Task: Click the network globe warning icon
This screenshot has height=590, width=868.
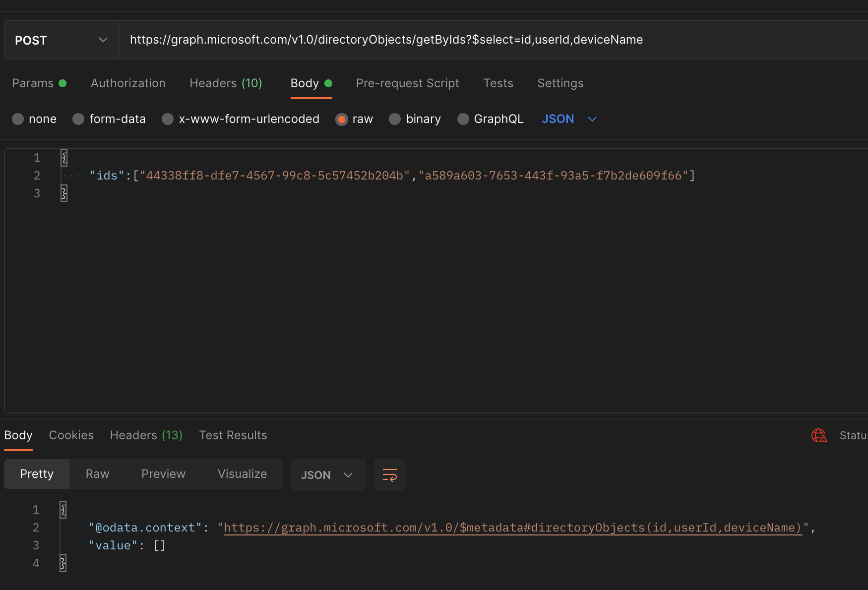Action: [819, 435]
